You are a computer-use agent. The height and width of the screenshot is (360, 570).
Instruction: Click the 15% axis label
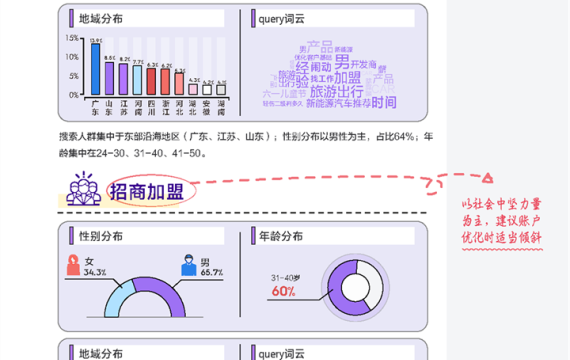[72, 38]
